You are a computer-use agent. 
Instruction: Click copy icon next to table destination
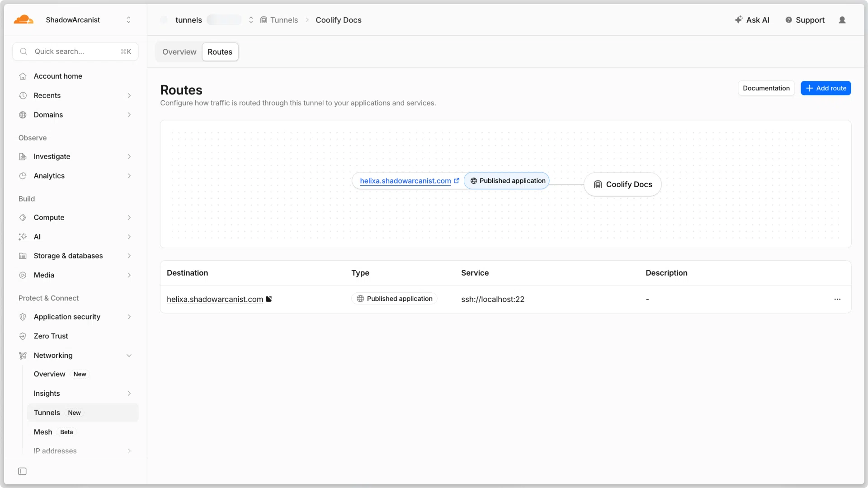click(x=269, y=299)
